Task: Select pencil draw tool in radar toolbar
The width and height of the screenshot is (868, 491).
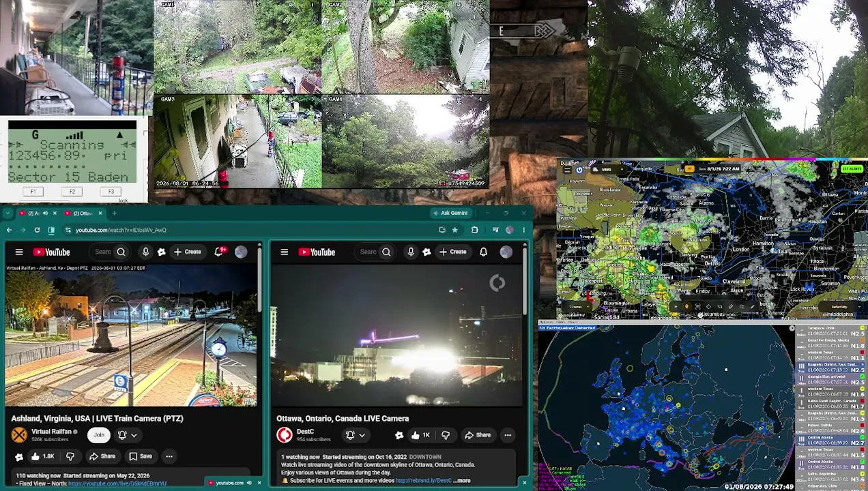Action: pos(753,307)
